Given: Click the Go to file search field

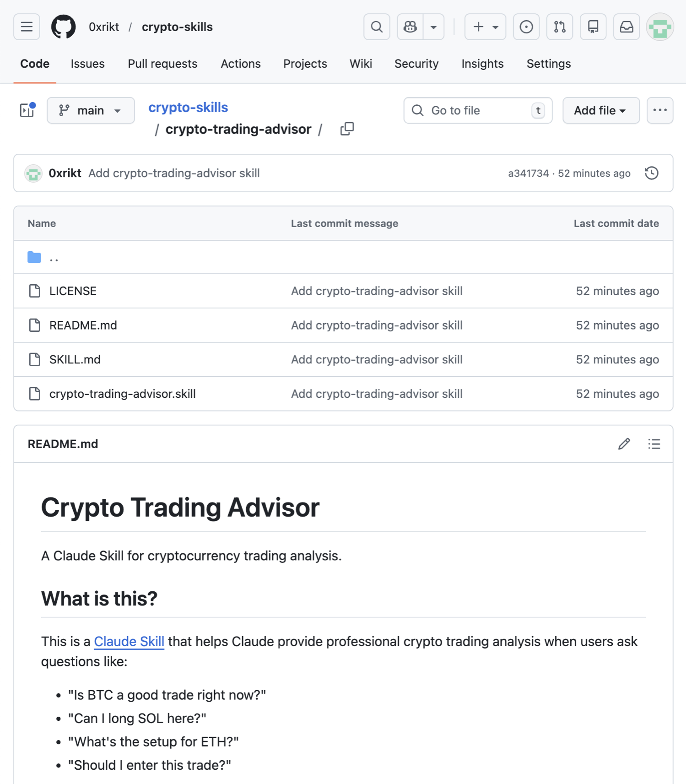Looking at the screenshot, I should pos(477,110).
